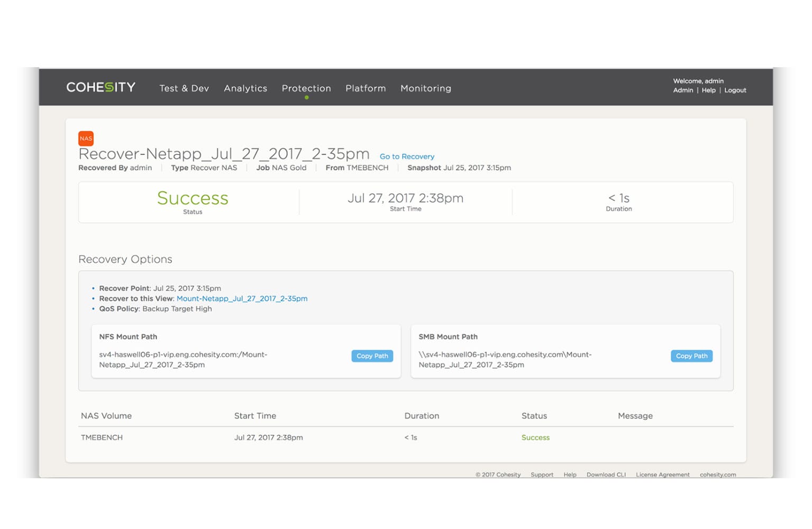The image size is (812, 529).
Task: Select the TMEBENCH NAS volume row
Action: 102,437
